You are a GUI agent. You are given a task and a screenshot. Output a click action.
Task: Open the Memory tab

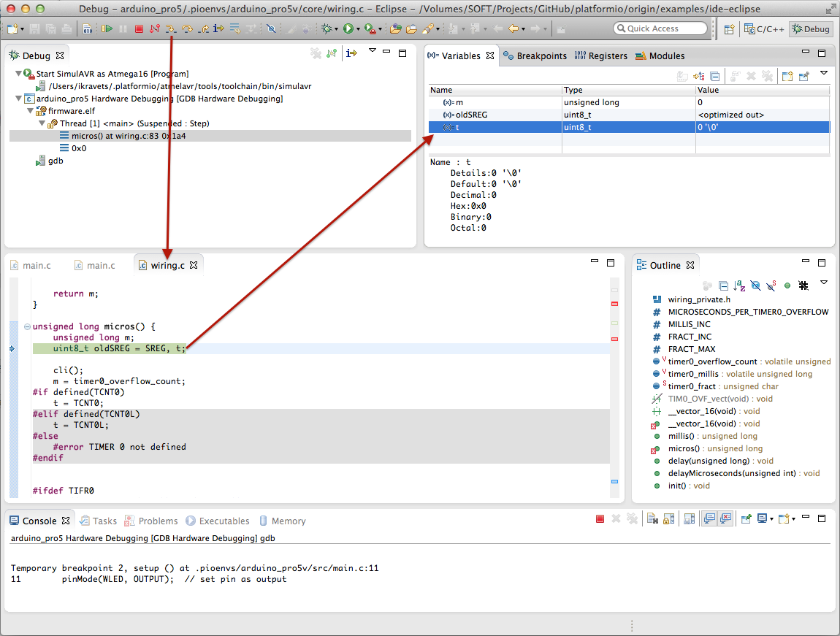pyautogui.click(x=283, y=521)
